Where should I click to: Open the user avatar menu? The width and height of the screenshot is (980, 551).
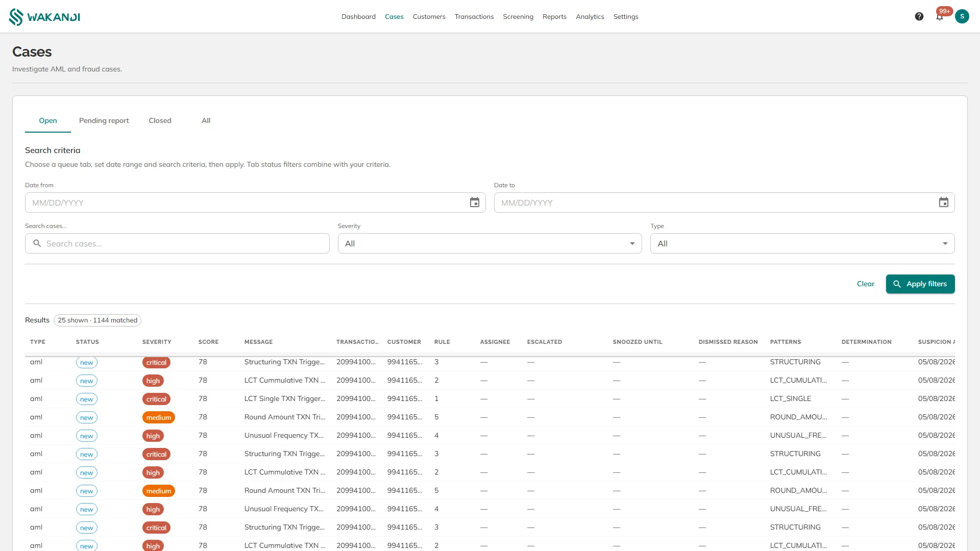[962, 16]
